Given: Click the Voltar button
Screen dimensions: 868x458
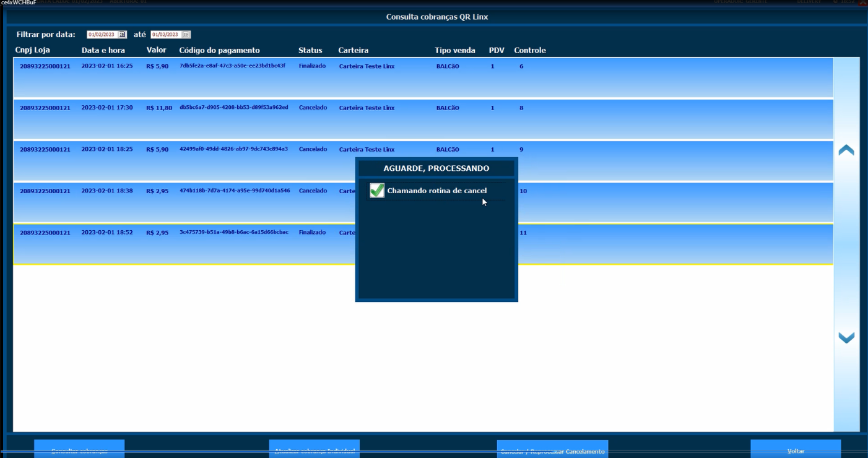Looking at the screenshot, I should click(796, 449).
